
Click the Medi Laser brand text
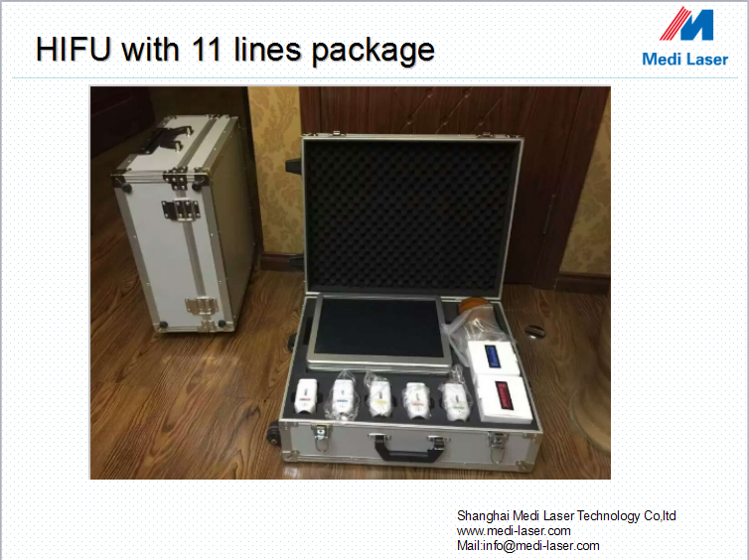coord(685,60)
